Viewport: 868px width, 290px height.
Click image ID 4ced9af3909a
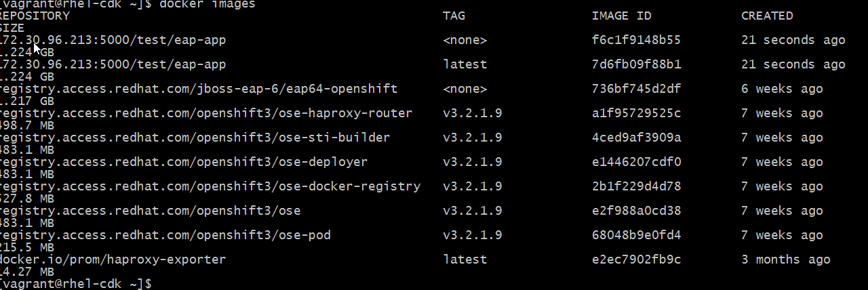[636, 138]
